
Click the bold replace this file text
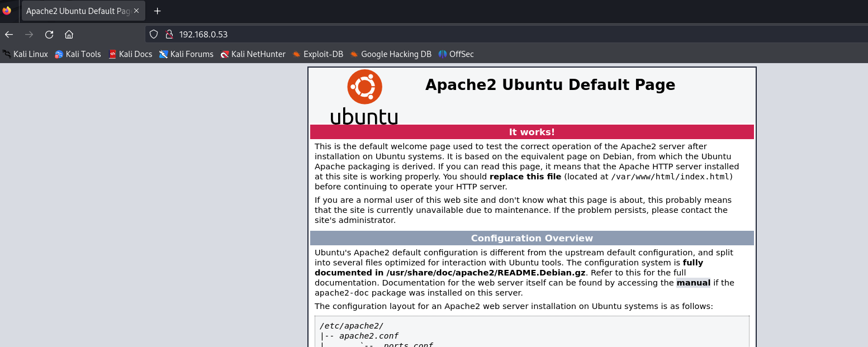[525, 177]
